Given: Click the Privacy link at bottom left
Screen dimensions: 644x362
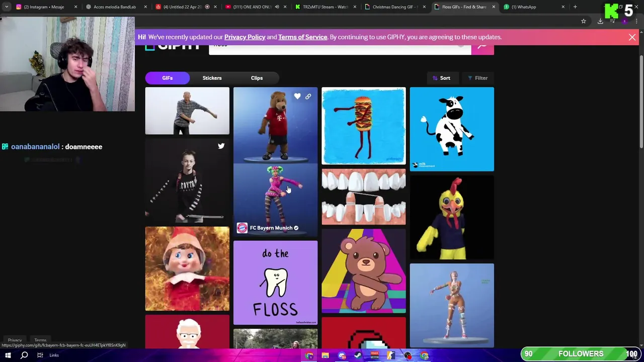Looking at the screenshot, I should [x=15, y=340].
